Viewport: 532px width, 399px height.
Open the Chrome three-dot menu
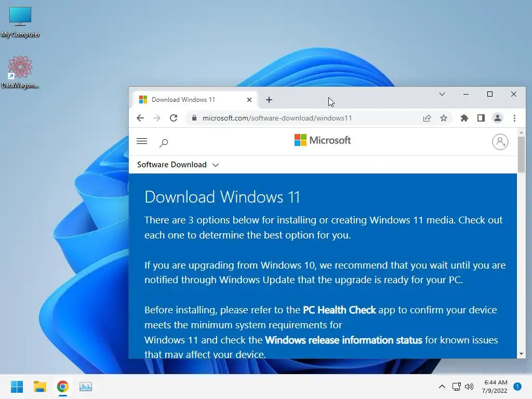(514, 118)
